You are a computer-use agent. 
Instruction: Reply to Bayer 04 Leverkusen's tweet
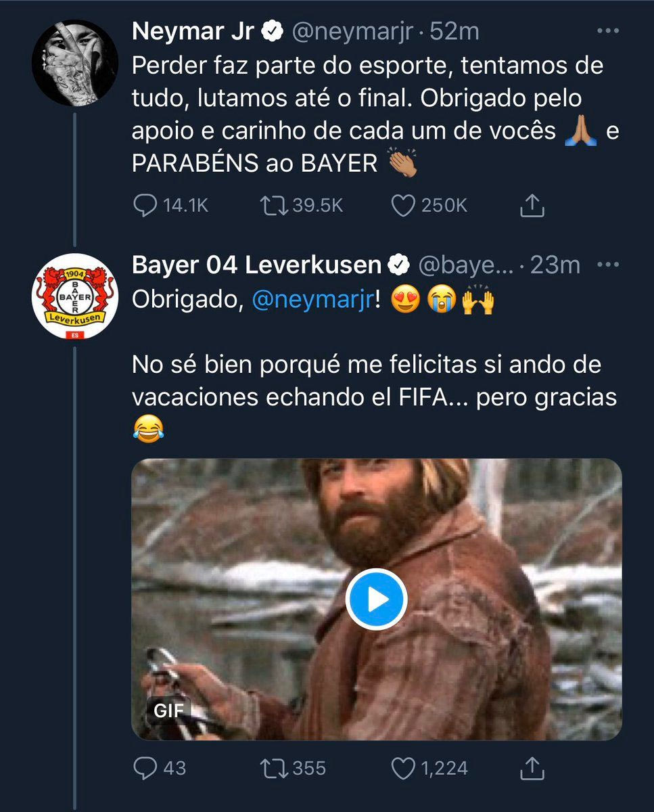145,767
